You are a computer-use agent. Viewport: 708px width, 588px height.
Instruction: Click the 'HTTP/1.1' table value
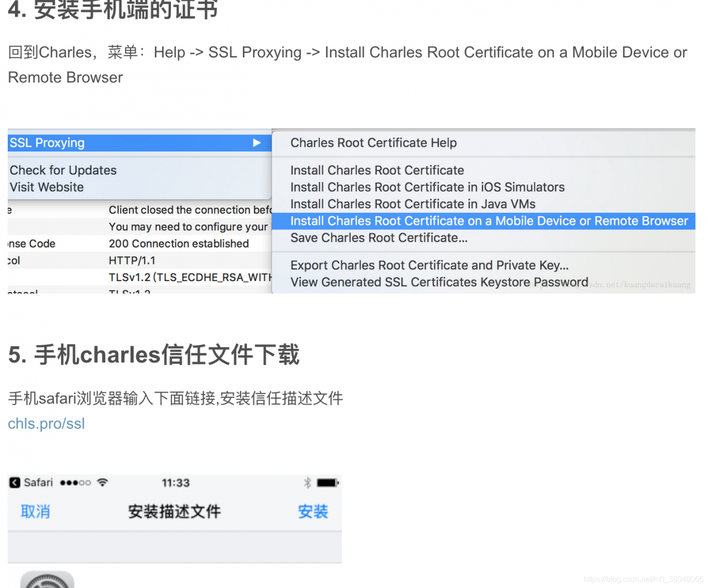click(132, 261)
